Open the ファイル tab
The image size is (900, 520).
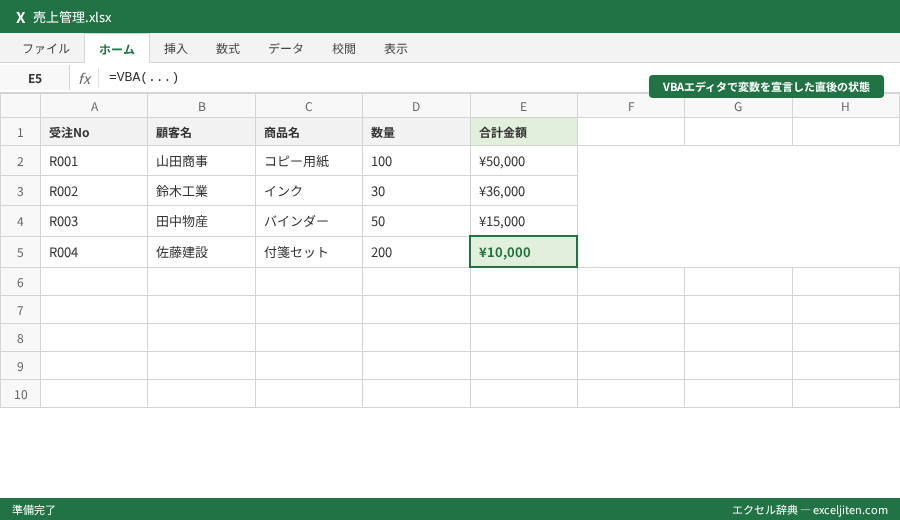tap(46, 49)
